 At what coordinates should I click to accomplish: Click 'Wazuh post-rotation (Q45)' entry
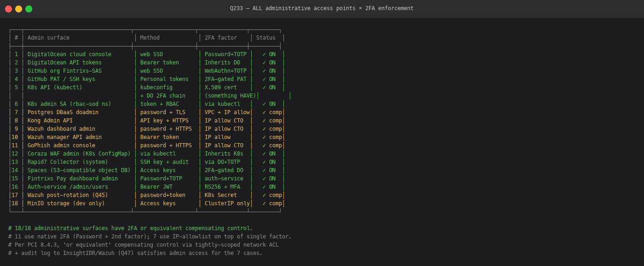(x=68, y=195)
